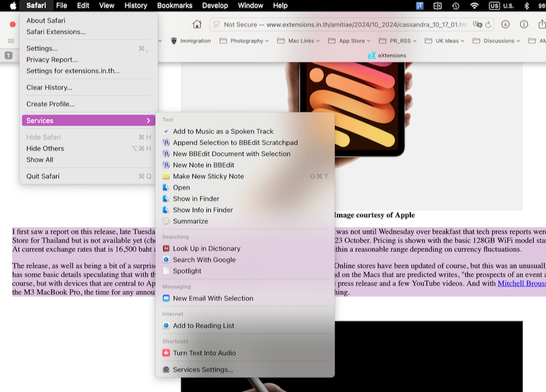The image size is (546, 392).
Task: Expand the UK Ideas bookmarks folder
Action: click(x=445, y=41)
